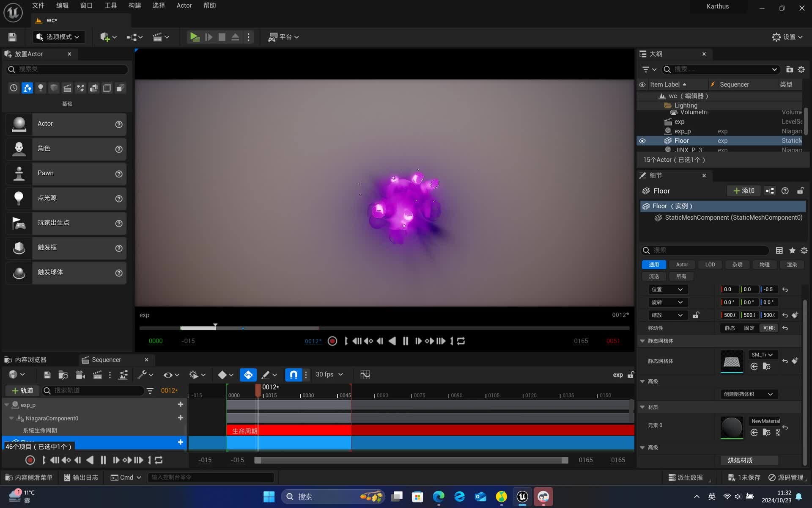
Task: Open the Actor menu in menu bar
Action: point(184,6)
